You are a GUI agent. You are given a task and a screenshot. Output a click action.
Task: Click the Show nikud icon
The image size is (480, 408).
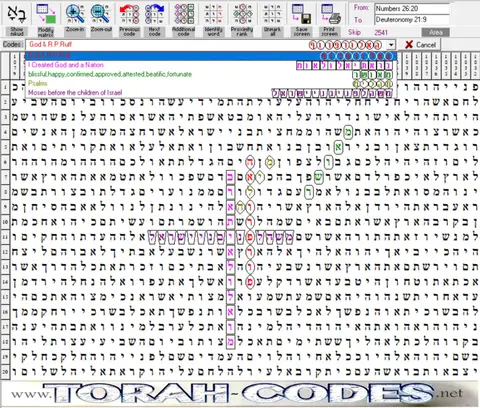pos(17,14)
